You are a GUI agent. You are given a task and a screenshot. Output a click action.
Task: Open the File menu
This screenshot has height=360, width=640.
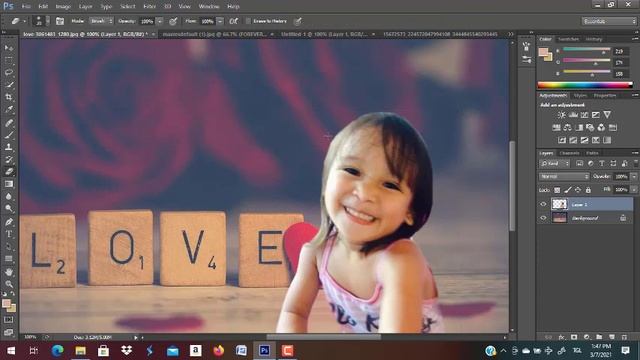click(26, 7)
